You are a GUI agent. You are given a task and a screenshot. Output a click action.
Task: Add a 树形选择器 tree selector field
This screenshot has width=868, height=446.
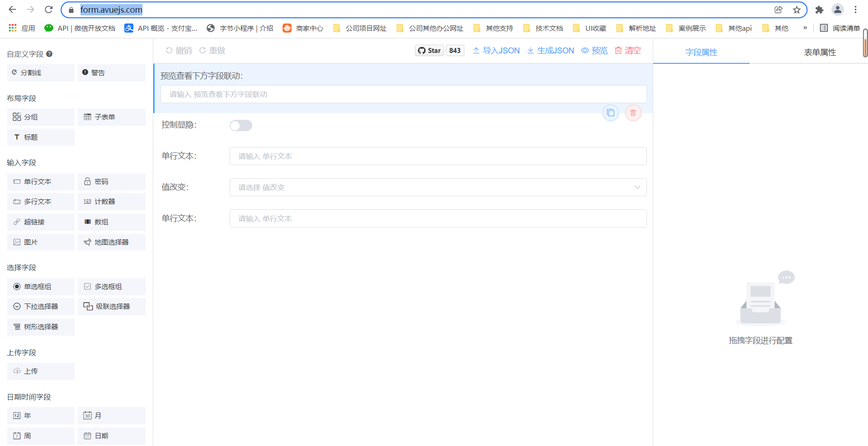pyautogui.click(x=41, y=327)
